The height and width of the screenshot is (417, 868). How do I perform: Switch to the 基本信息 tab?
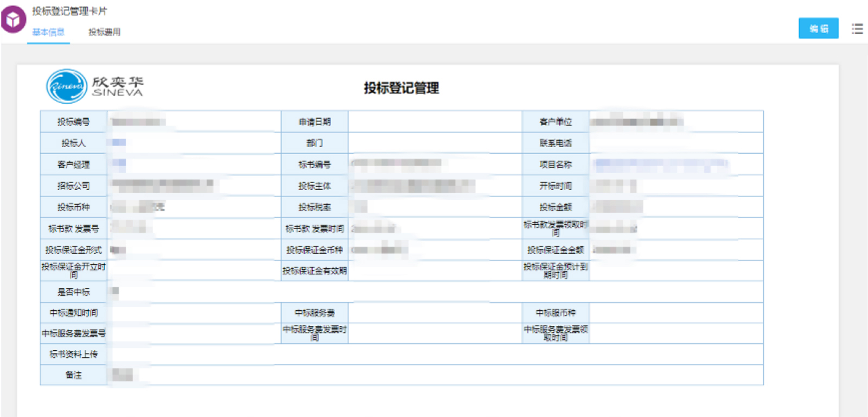tap(48, 32)
